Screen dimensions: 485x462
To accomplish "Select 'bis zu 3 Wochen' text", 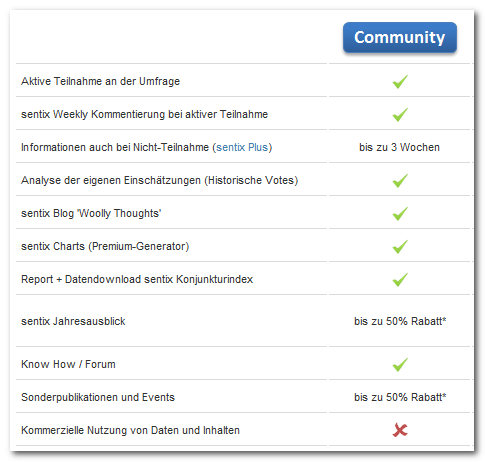I will 399,147.
